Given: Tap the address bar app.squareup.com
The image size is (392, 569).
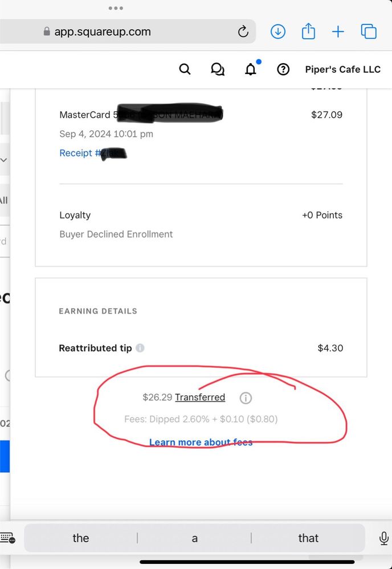Looking at the screenshot, I should click(127, 31).
